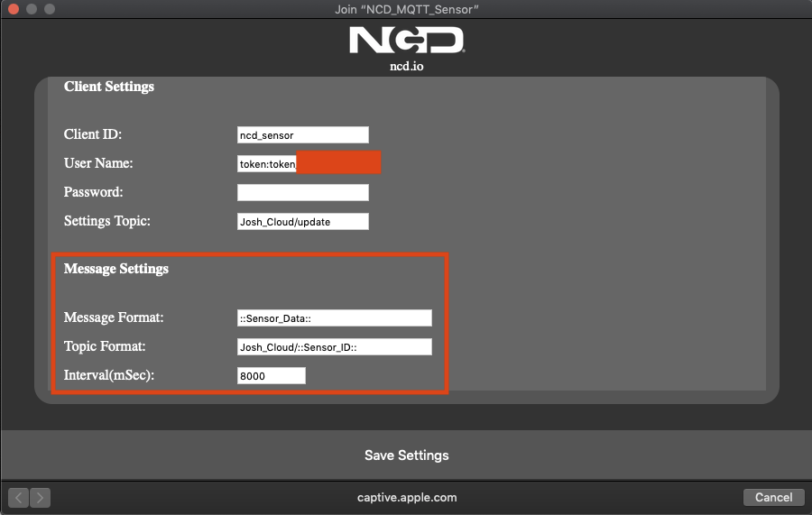This screenshot has width=812, height=515.
Task: Click the Message Settings section heading
Action: pyautogui.click(x=116, y=269)
